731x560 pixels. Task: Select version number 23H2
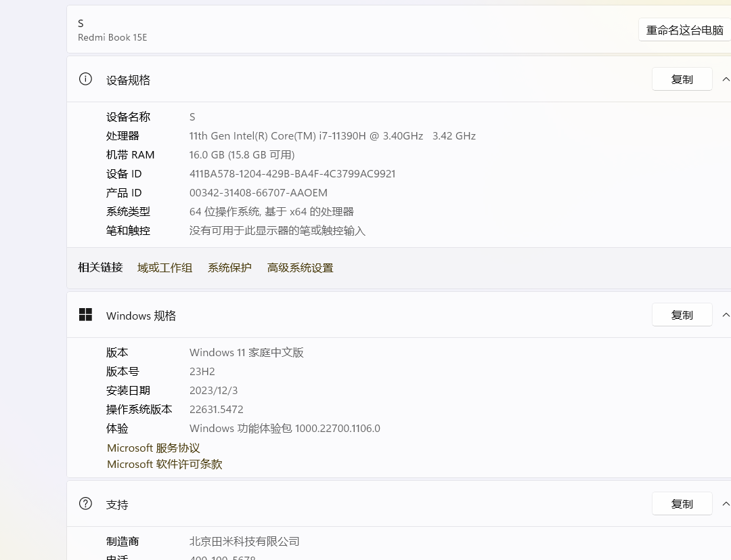point(202,372)
